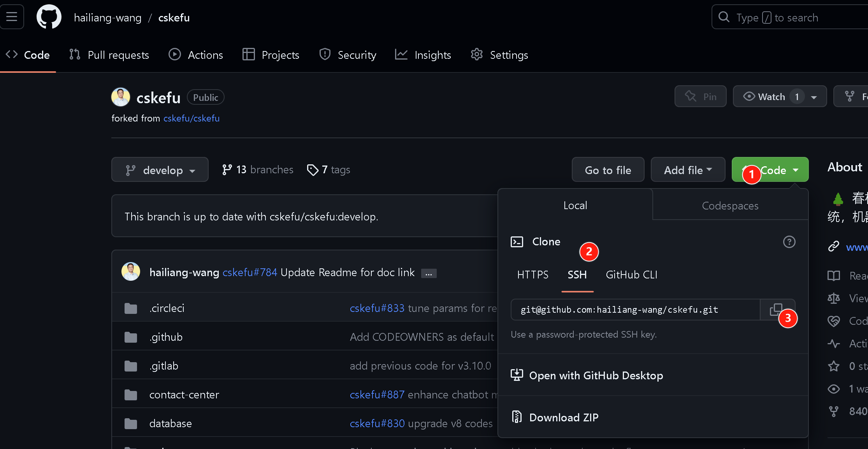The height and width of the screenshot is (449, 868).
Task: View the 13 branches link
Action: pos(257,170)
